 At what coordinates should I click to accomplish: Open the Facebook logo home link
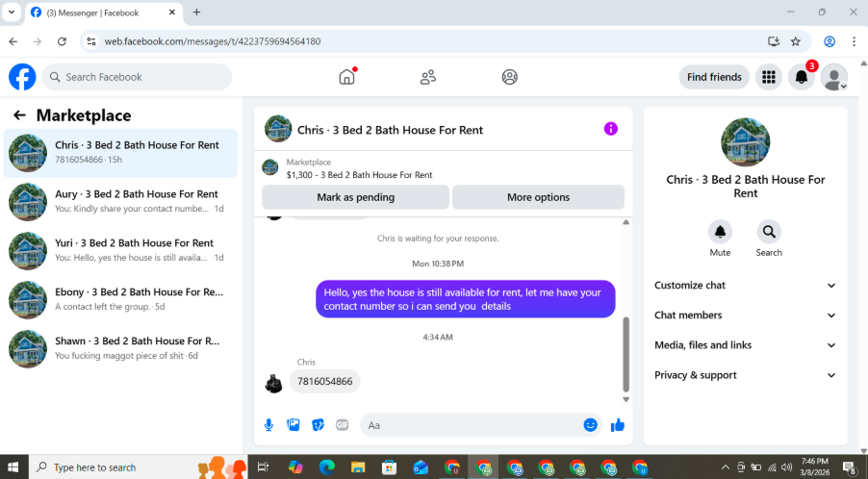(22, 77)
